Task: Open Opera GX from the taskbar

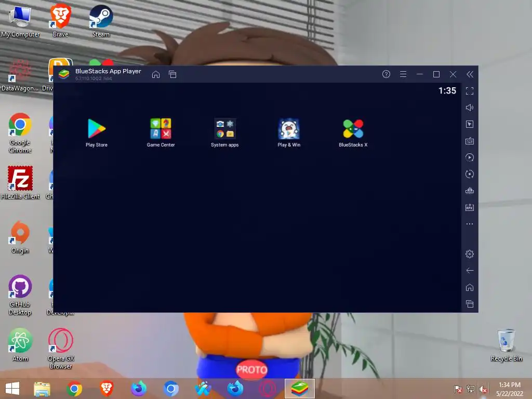Action: (x=268, y=389)
